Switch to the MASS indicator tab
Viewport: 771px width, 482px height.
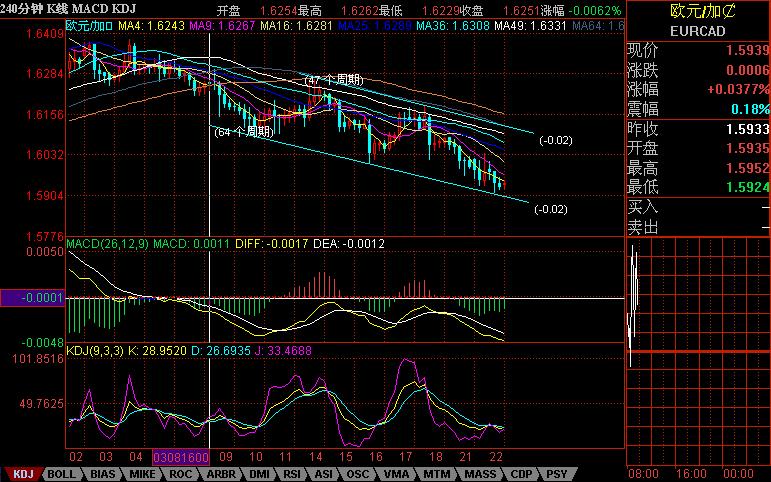(480, 474)
